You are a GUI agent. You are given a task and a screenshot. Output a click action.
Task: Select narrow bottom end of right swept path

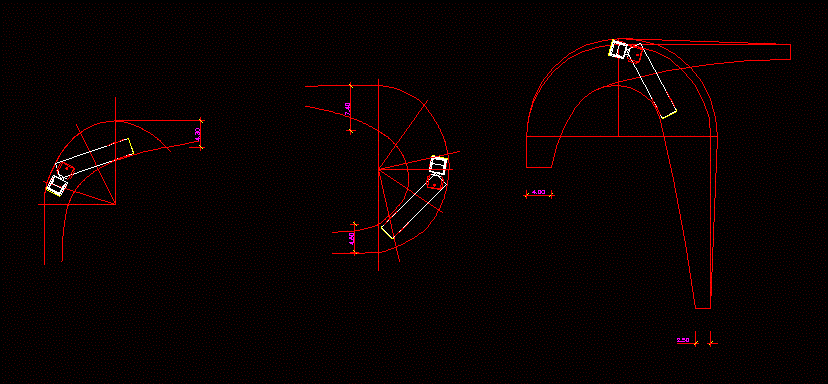tap(703, 308)
